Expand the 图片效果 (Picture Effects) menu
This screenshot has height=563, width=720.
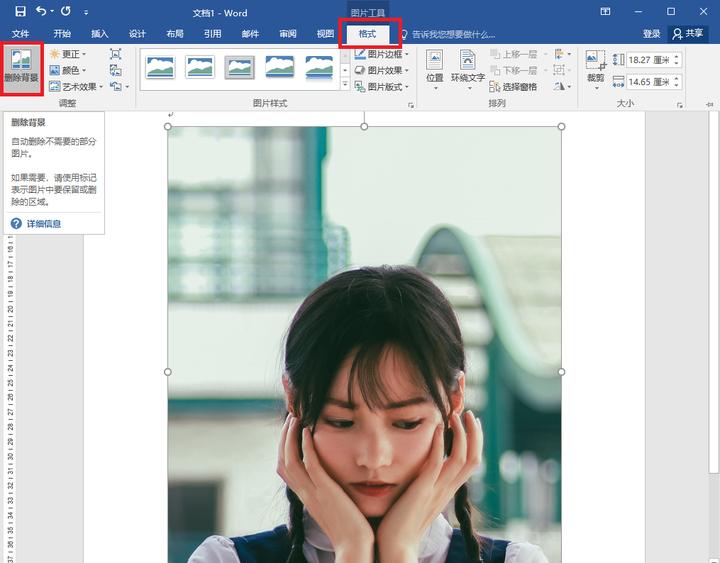click(x=382, y=70)
